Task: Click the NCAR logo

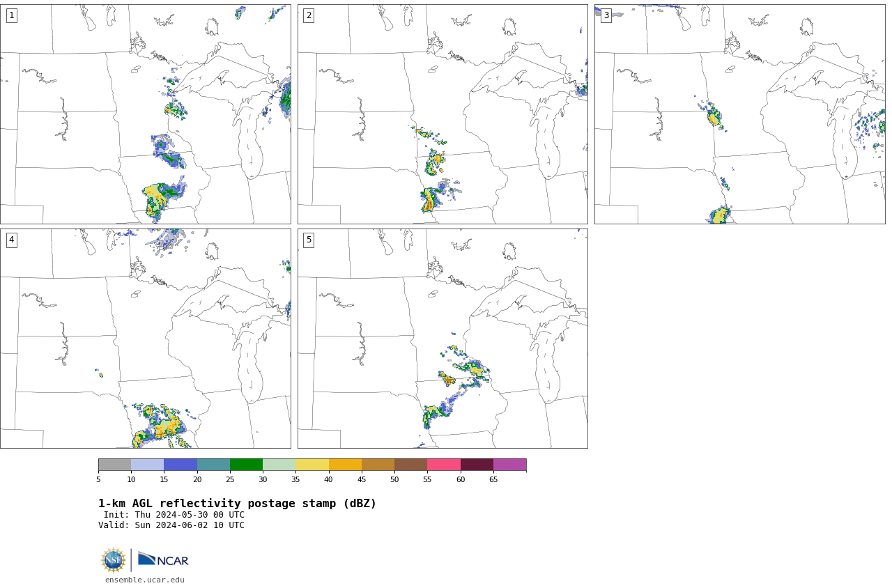Action: pos(163,559)
